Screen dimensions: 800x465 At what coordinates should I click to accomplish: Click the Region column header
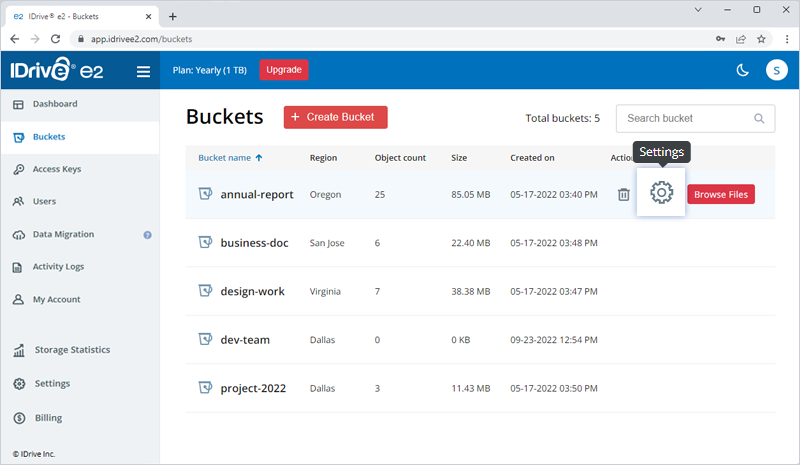pos(323,158)
